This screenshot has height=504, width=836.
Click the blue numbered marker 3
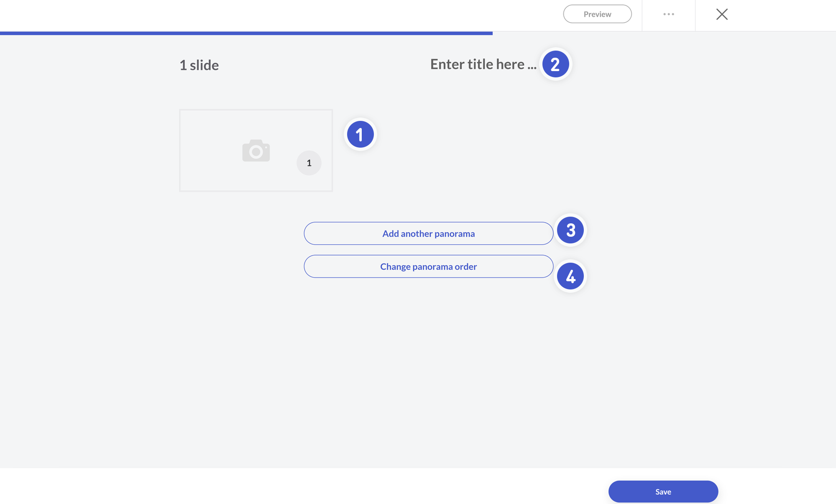point(570,230)
